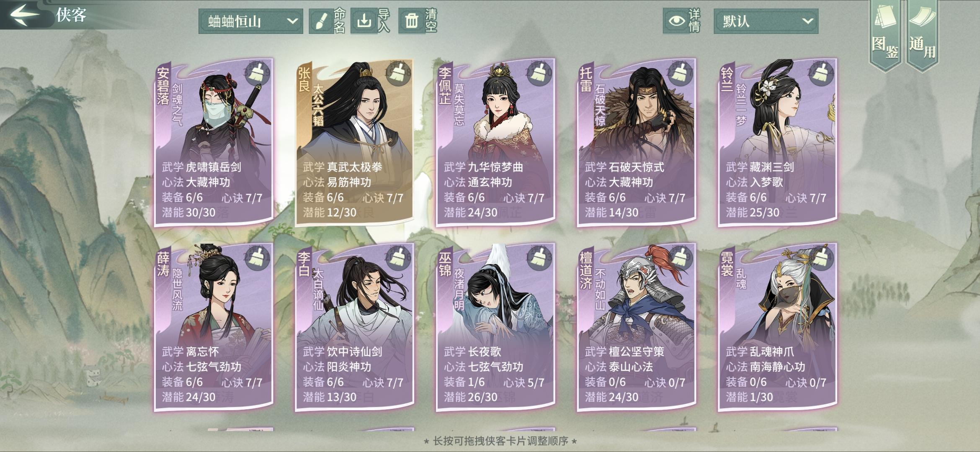Open the 图鉴 banner tab
Screen dimensions: 980x452
885,36
